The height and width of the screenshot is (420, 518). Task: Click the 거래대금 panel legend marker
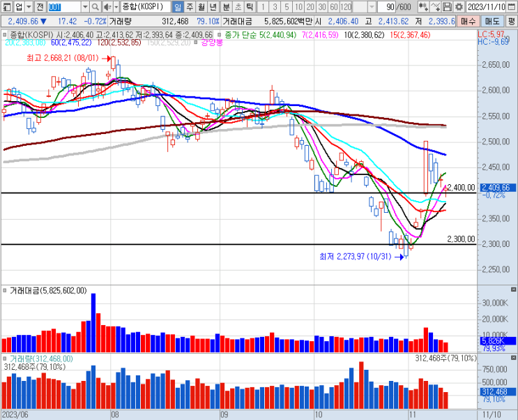5,290
